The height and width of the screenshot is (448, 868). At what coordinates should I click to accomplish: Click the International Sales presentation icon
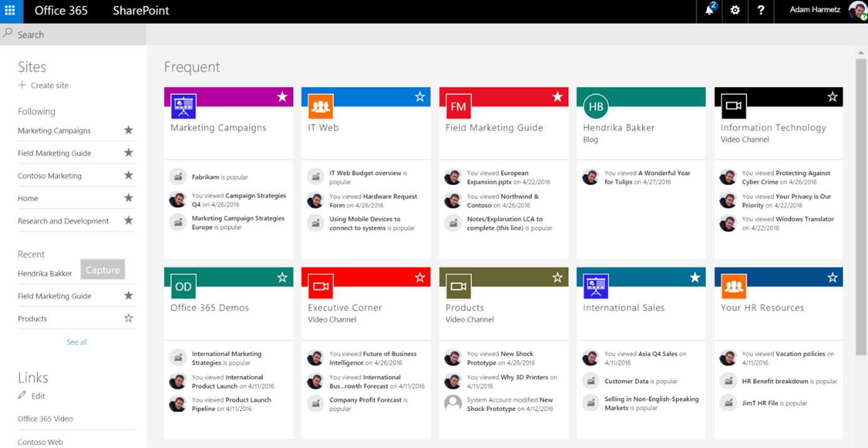596,287
